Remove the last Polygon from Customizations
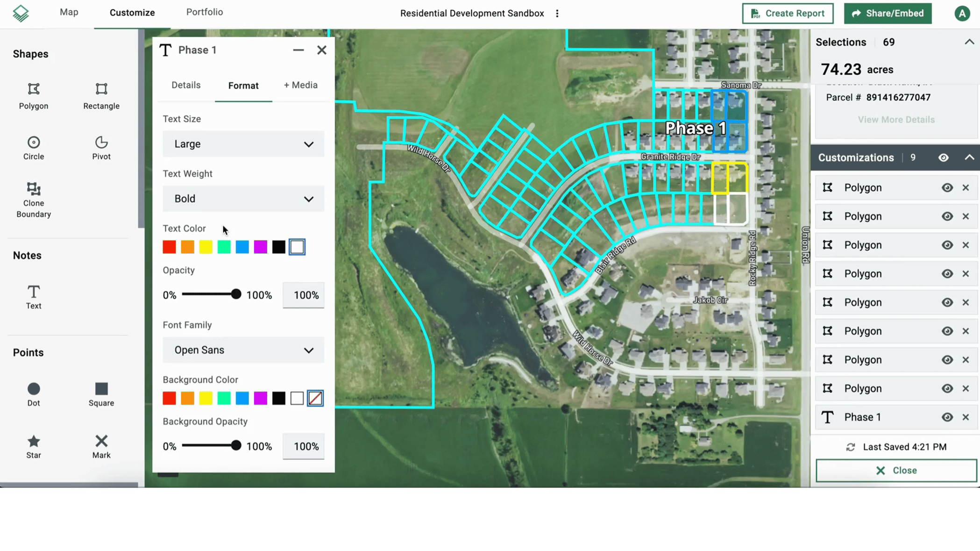Viewport: 980px width, 551px height. point(966,388)
